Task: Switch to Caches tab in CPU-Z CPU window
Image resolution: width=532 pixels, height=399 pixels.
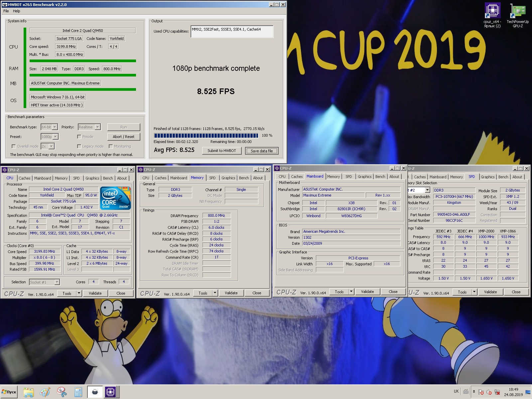Action: pos(24,178)
